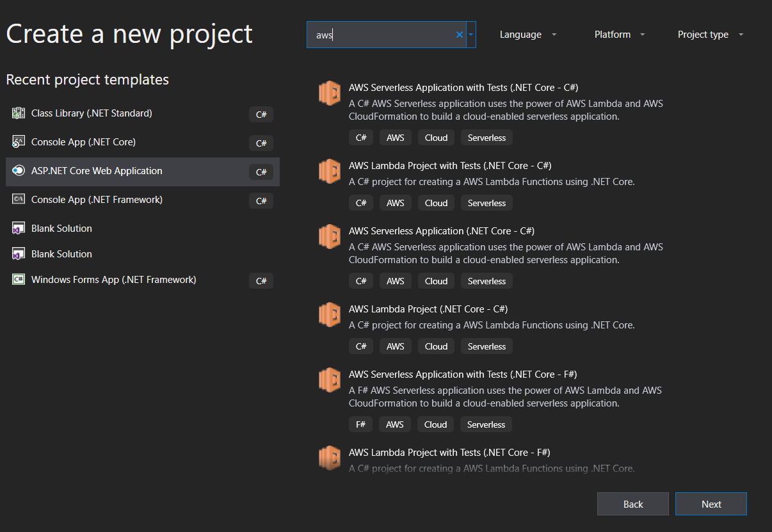Click the Serverless tag under AWS Serverless Application
Viewport: 772px width, 532px height.
[x=487, y=280]
